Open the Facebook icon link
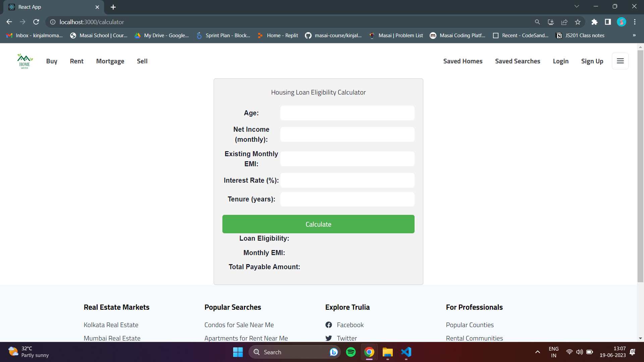Image resolution: width=644 pixels, height=362 pixels. [329, 325]
